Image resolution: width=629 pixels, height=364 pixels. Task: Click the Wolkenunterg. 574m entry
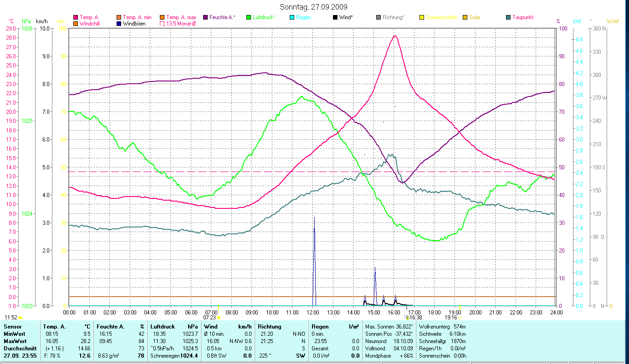(442, 326)
